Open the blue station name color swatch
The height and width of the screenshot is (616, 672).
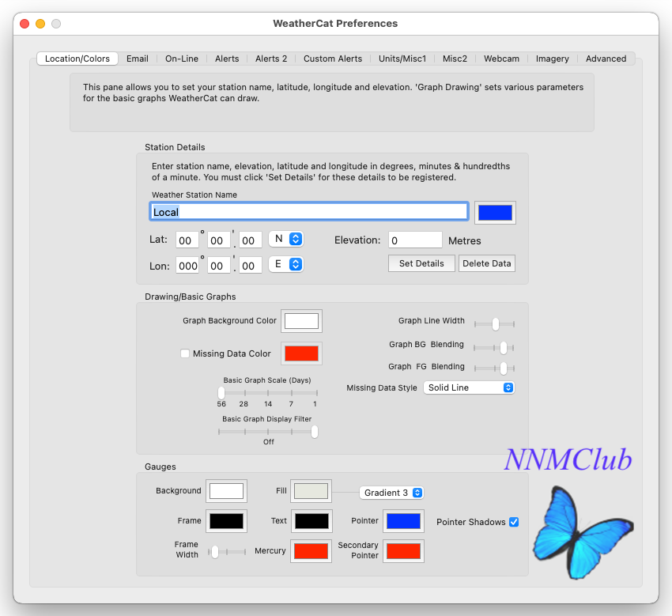point(495,213)
